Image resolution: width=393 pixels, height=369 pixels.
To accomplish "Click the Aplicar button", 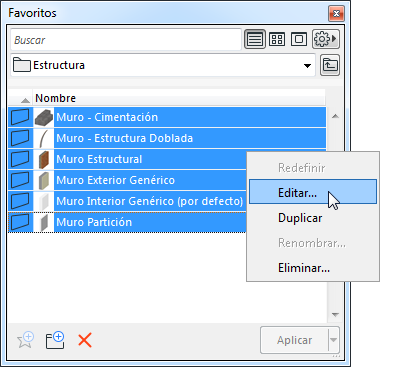I will [x=294, y=340].
